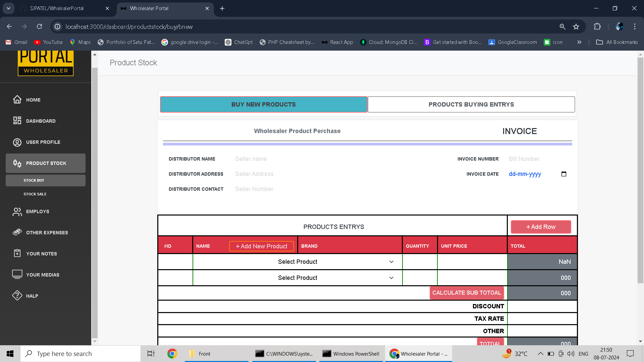Open the invoice date calendar picker
The image size is (644, 362).
(563, 174)
